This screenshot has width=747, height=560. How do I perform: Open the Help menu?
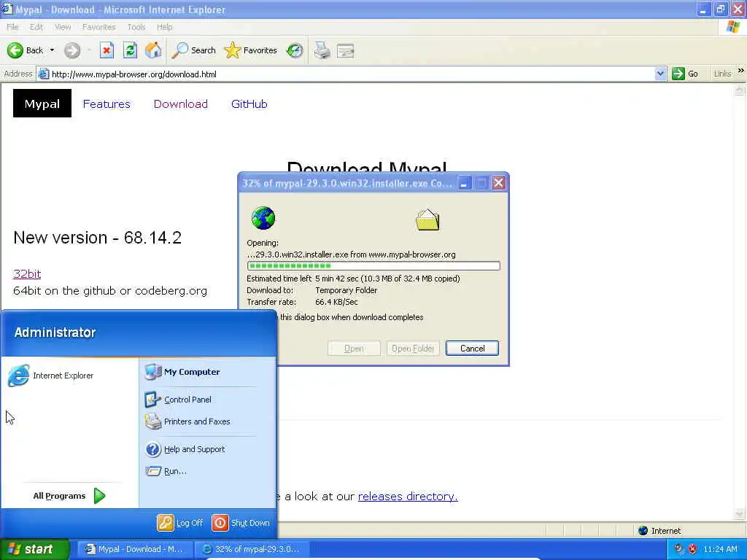point(164,27)
